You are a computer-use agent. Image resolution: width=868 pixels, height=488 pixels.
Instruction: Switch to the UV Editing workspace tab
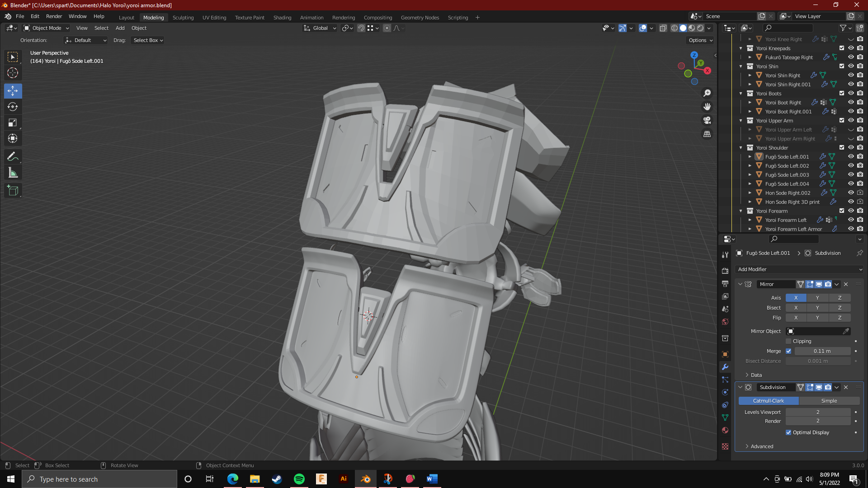click(214, 18)
